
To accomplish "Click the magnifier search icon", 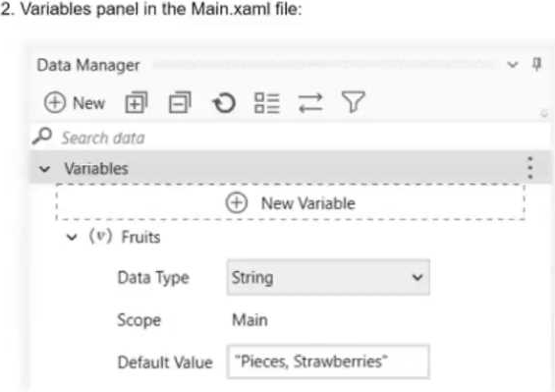I will [x=42, y=137].
